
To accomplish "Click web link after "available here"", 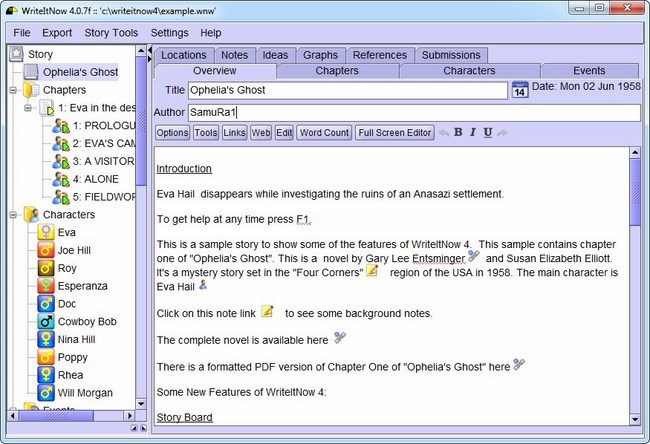I will coord(340,337).
